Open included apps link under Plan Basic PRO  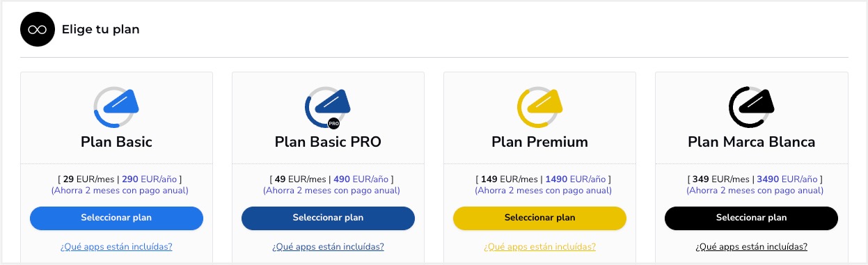click(328, 247)
